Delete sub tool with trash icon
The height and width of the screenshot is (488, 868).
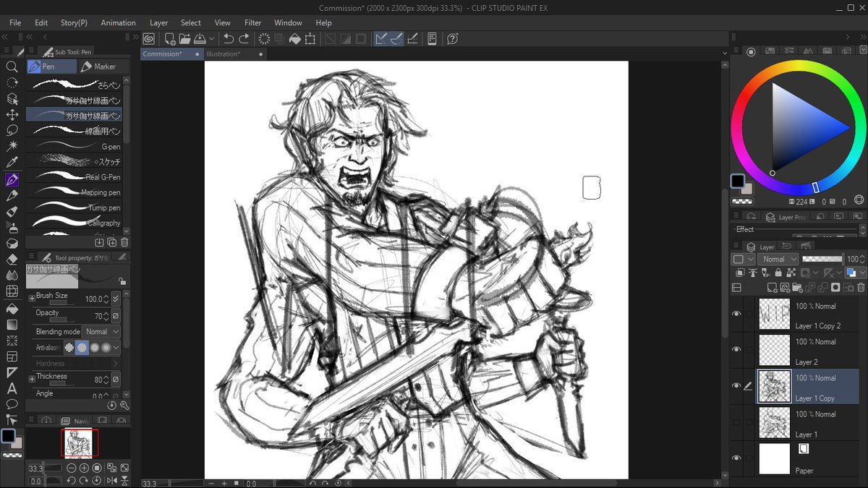124,242
